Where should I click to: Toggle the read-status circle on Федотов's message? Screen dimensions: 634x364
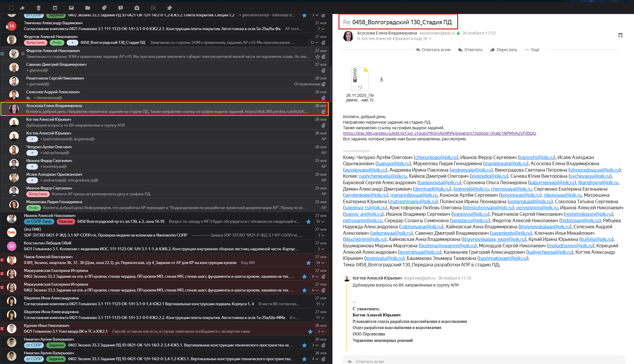23,54
